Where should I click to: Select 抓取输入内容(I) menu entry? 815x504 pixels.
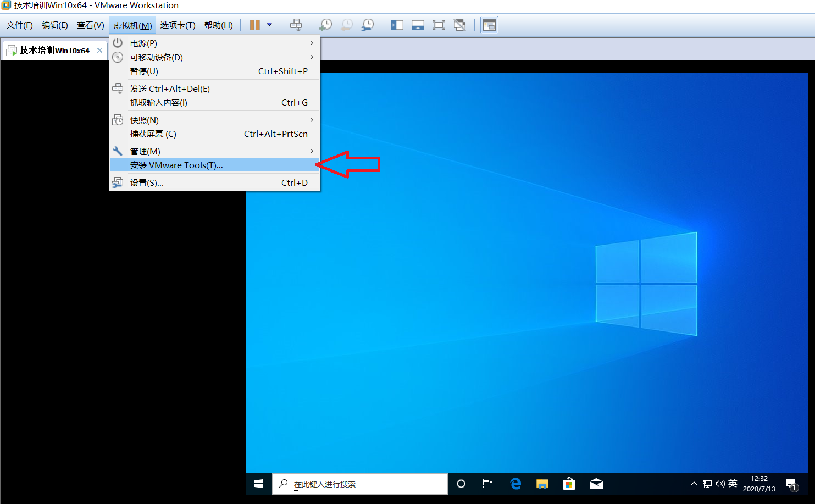[x=214, y=102]
